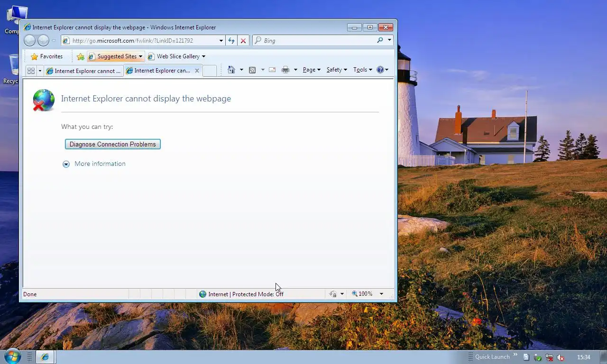Expand the address bar autocomplete dropdown
The width and height of the screenshot is (607, 364).
pyautogui.click(x=221, y=41)
